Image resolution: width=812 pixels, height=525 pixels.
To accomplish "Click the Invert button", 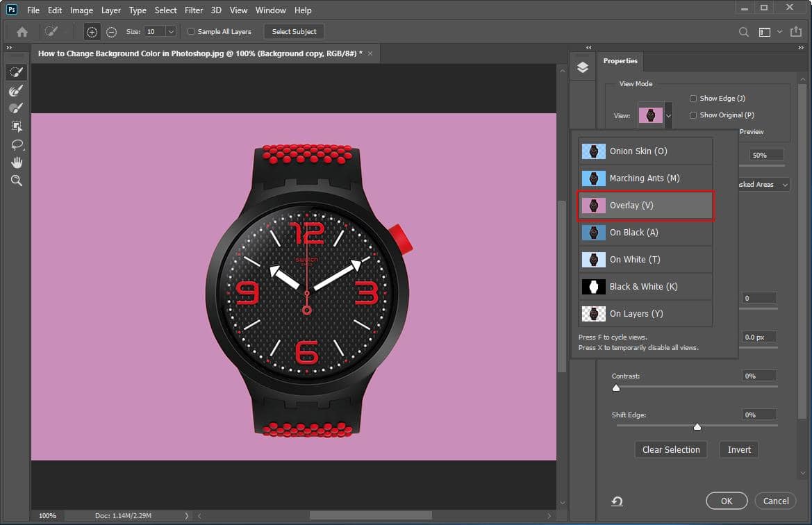I will pyautogui.click(x=738, y=449).
